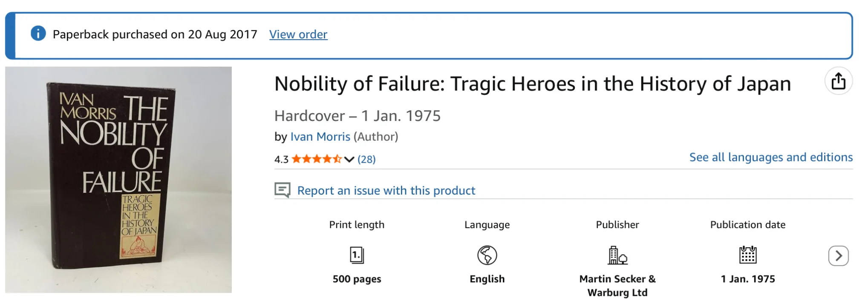Click the 4.3 rating number
Screen dimensions: 868x301
tap(281, 159)
